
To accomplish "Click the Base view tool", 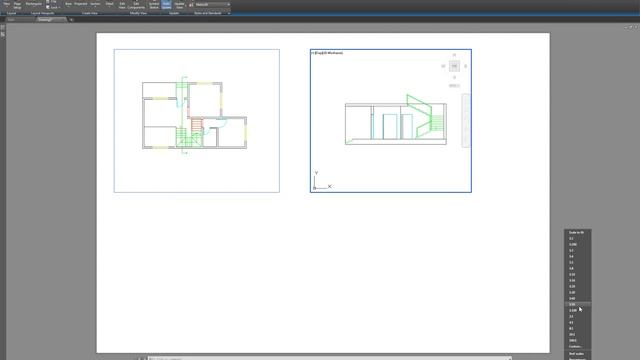I will pos(68,4).
